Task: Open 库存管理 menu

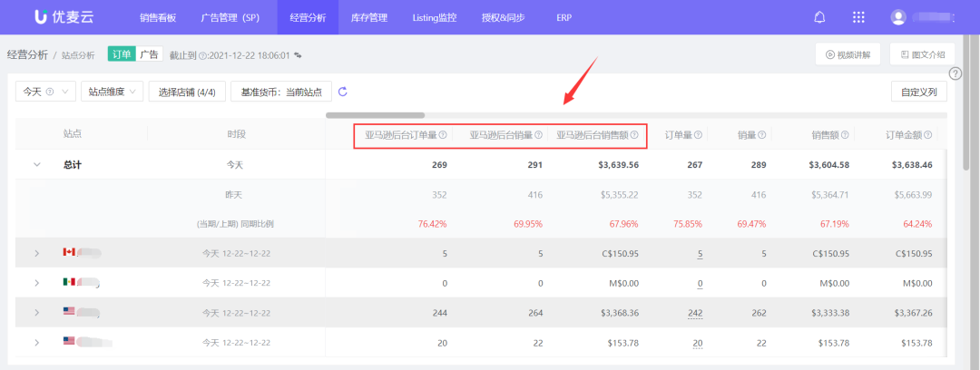Action: (369, 17)
